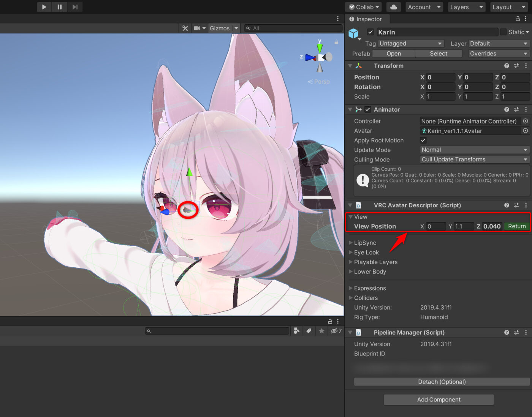Open the Gizmos dropdown arrow

point(236,28)
